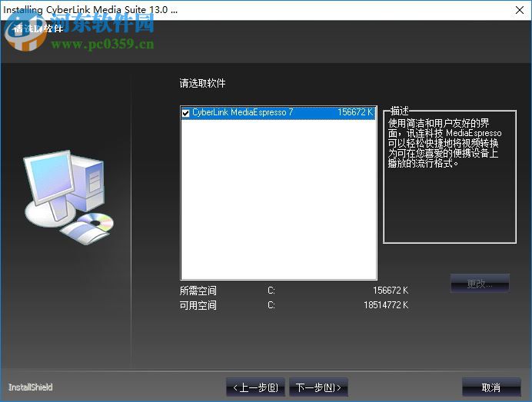Click the 所需空间 required space label
This screenshot has width=532, height=402.
[x=198, y=291]
